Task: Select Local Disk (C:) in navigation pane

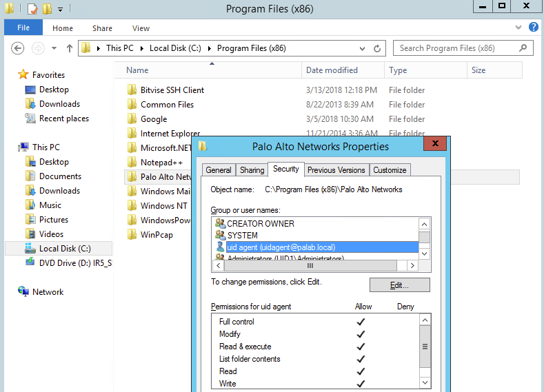Action: pos(65,249)
